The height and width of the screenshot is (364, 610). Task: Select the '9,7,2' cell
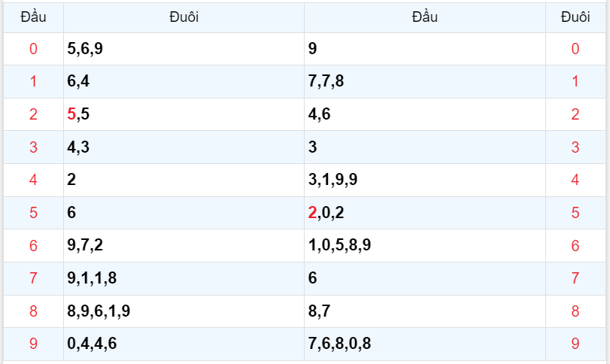85,245
